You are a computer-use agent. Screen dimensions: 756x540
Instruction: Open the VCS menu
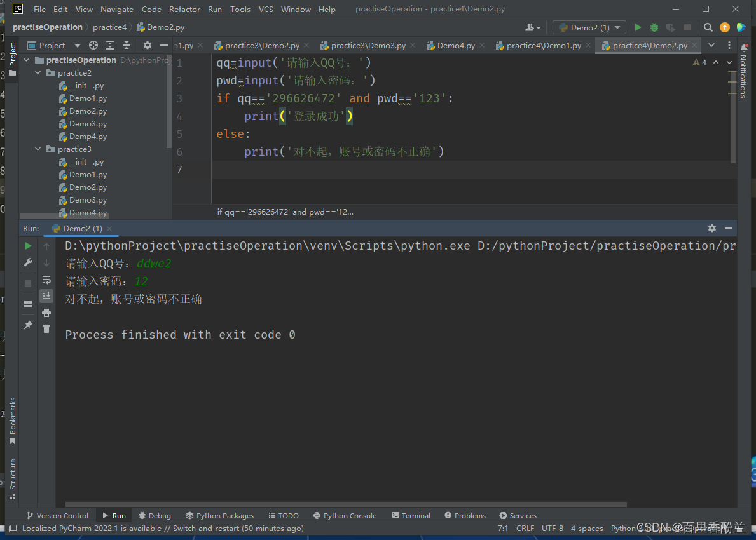266,9
